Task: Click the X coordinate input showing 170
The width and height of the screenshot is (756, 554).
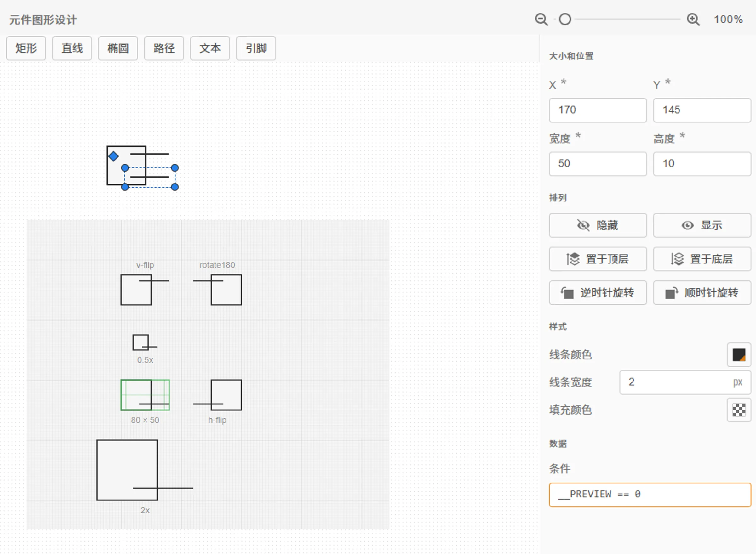Action: (598, 110)
